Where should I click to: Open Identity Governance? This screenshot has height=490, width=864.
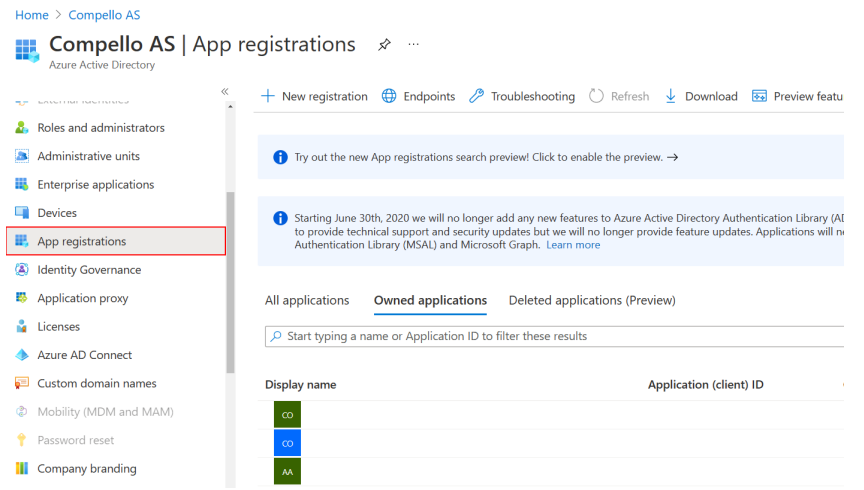tap(89, 270)
